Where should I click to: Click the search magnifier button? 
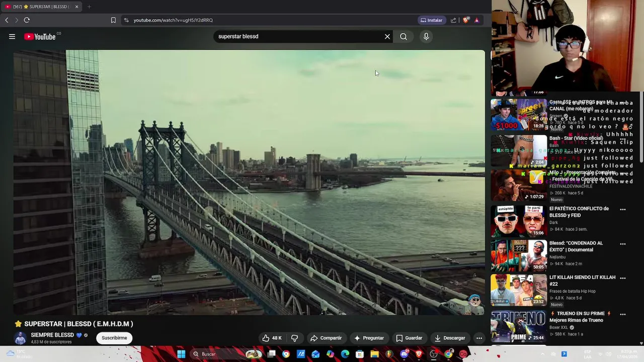pos(404,37)
